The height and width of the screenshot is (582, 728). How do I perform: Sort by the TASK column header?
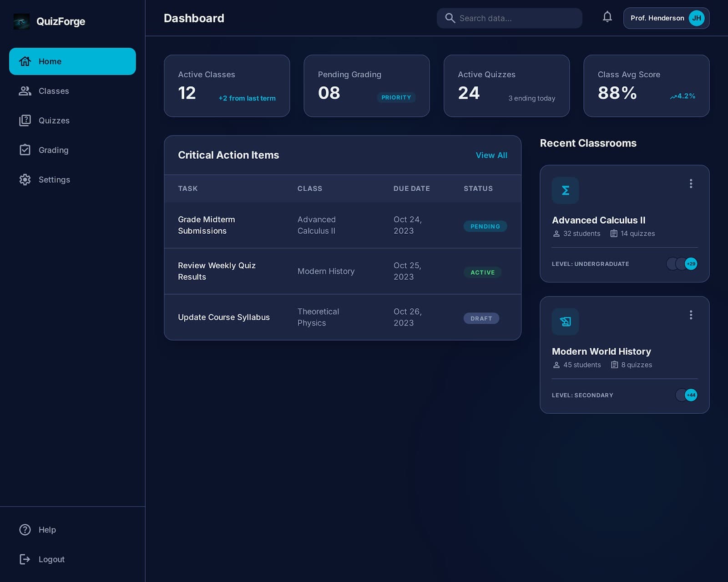tap(188, 189)
